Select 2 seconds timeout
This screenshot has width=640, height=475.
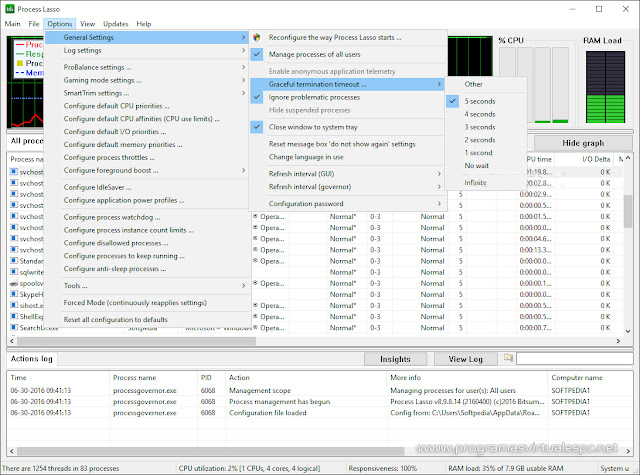coord(484,140)
